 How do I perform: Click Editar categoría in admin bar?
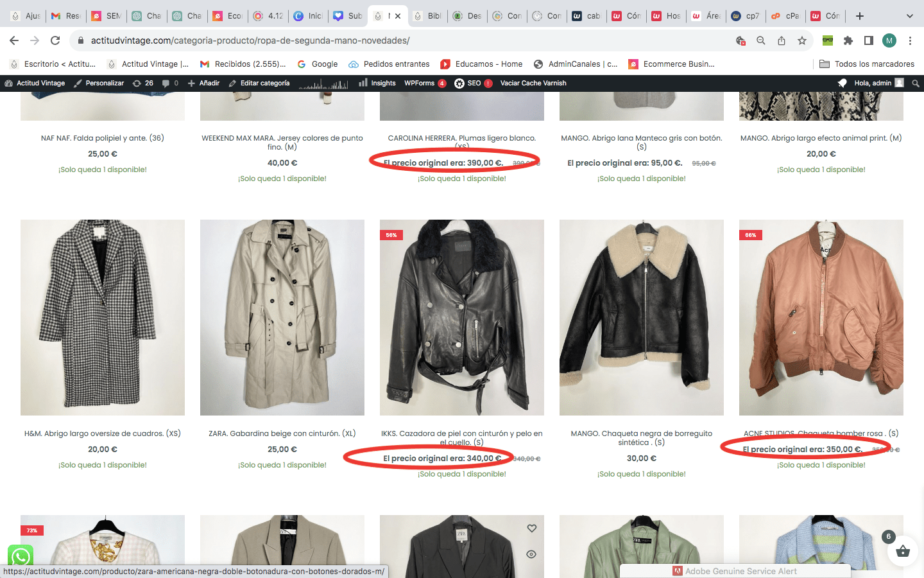point(259,83)
